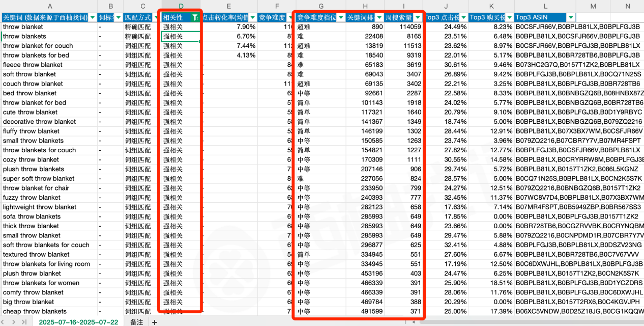Select cell 'cheap throw blankets'

pos(50,311)
